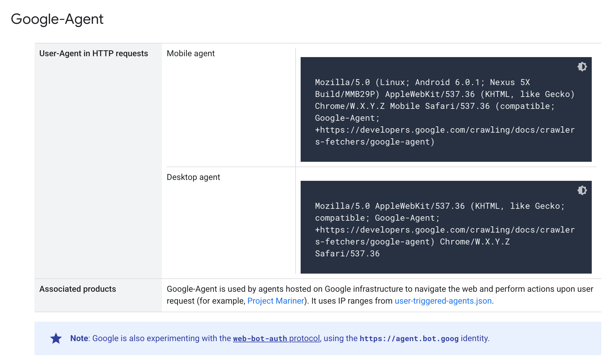The width and height of the screenshot is (612, 364).
Task: Toggle dark theme on Mobile agent code block
Action: [x=582, y=67]
